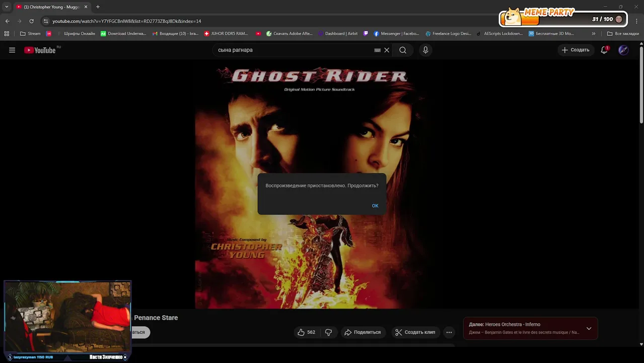Screen dimensions: 644x363
Task: Open the 'Messenger | Facebo...' bookmark
Action: (x=396, y=34)
